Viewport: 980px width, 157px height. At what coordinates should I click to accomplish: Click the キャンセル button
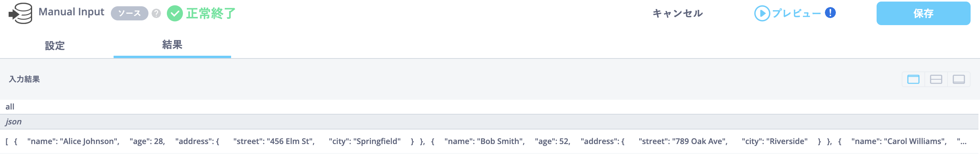click(678, 13)
